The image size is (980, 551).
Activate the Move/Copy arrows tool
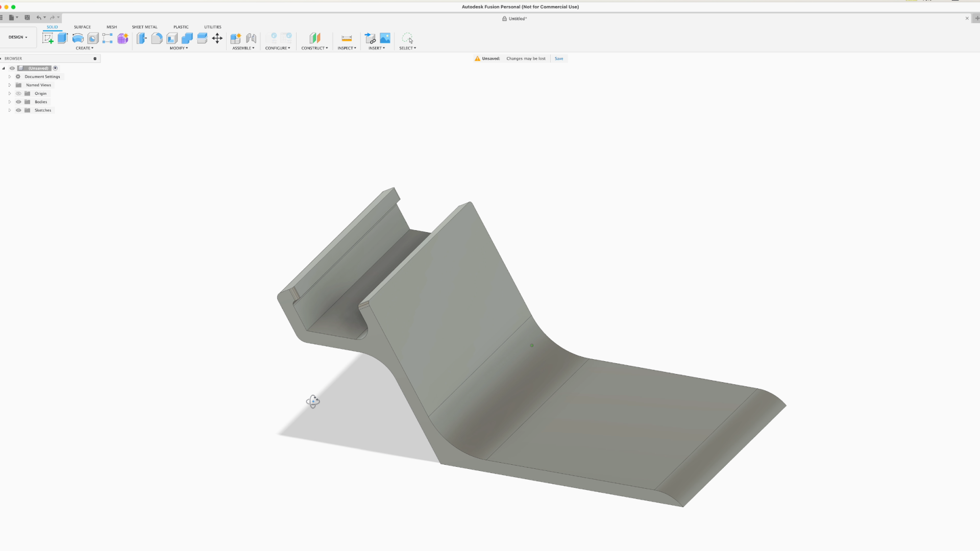tap(217, 38)
